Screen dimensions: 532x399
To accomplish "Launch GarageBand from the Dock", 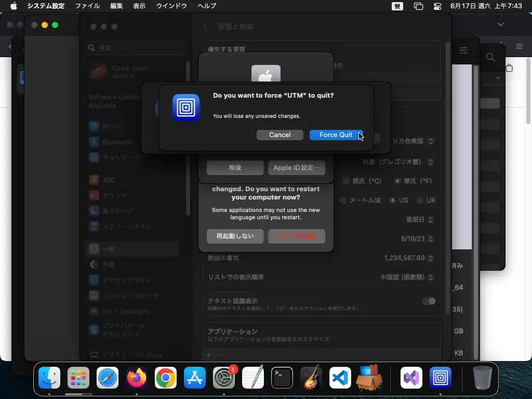I will 311,378.
